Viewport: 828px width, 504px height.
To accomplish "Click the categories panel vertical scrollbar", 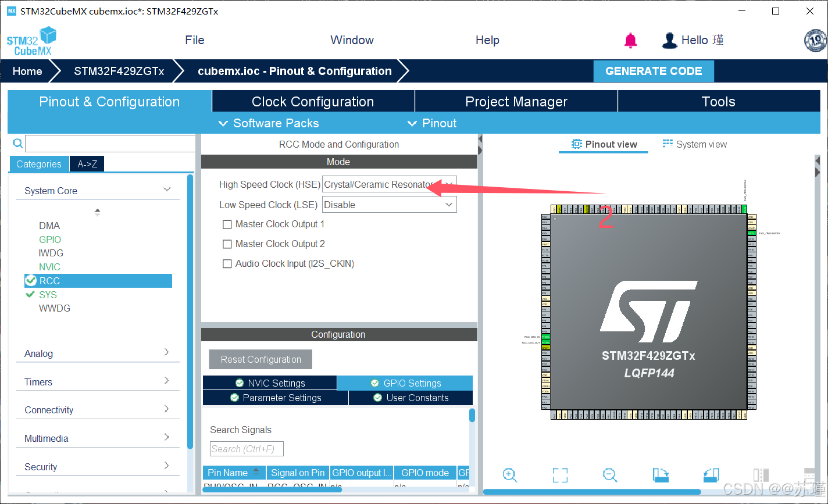I will coord(190,311).
